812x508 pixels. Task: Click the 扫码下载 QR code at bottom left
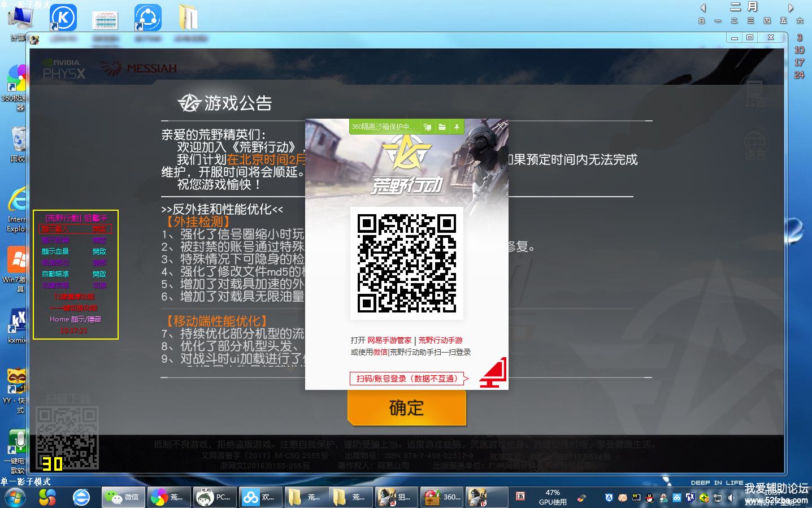point(67,438)
